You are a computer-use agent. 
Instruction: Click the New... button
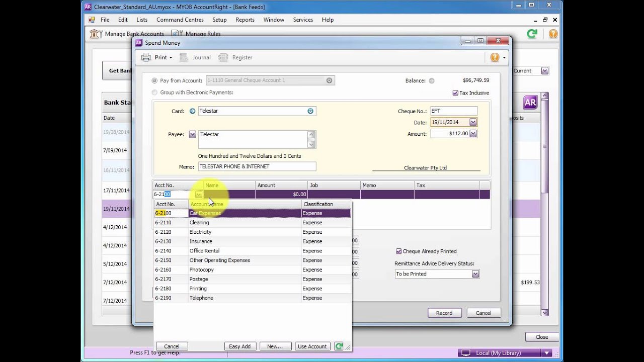(275, 346)
